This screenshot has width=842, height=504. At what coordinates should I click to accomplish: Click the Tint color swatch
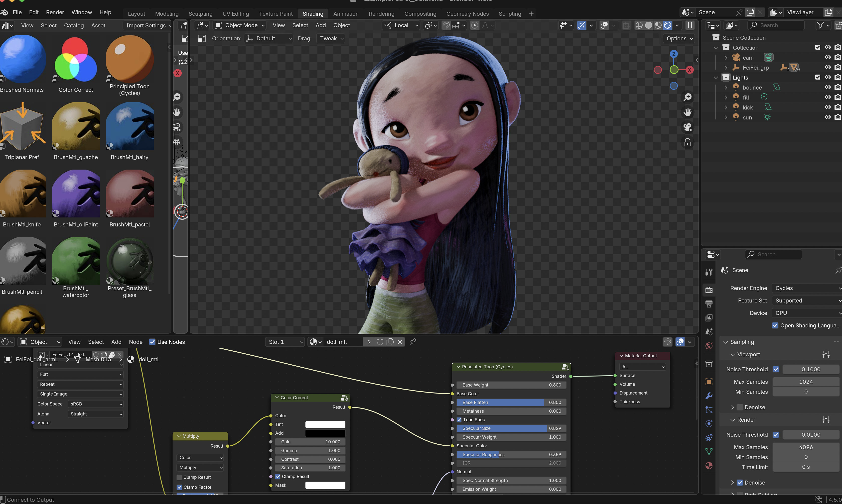click(x=325, y=424)
